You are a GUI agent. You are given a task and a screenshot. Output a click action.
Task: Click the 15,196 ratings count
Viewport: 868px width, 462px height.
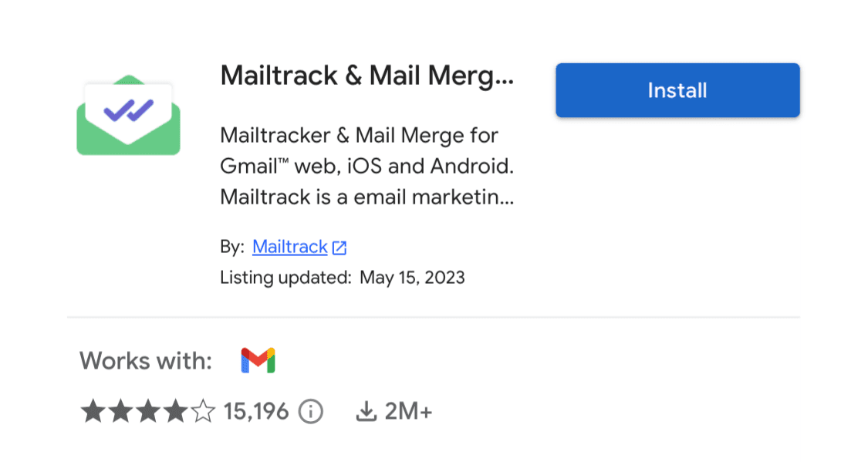click(256, 412)
